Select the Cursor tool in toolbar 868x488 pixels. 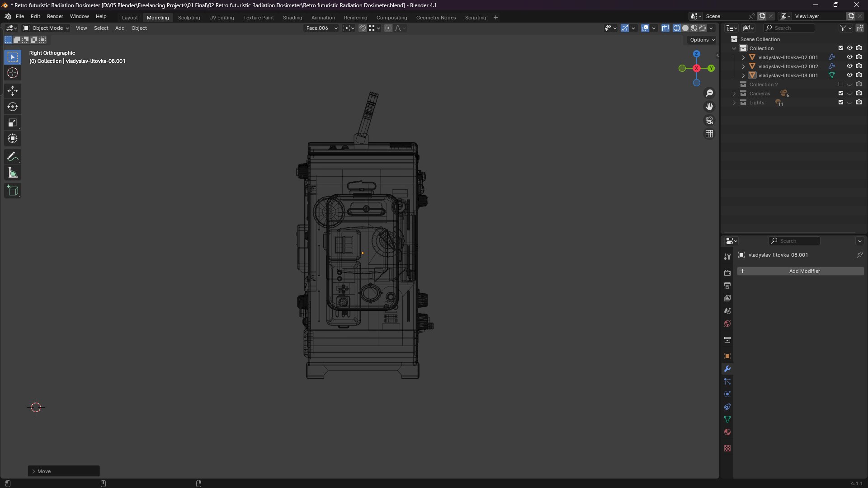pyautogui.click(x=13, y=73)
